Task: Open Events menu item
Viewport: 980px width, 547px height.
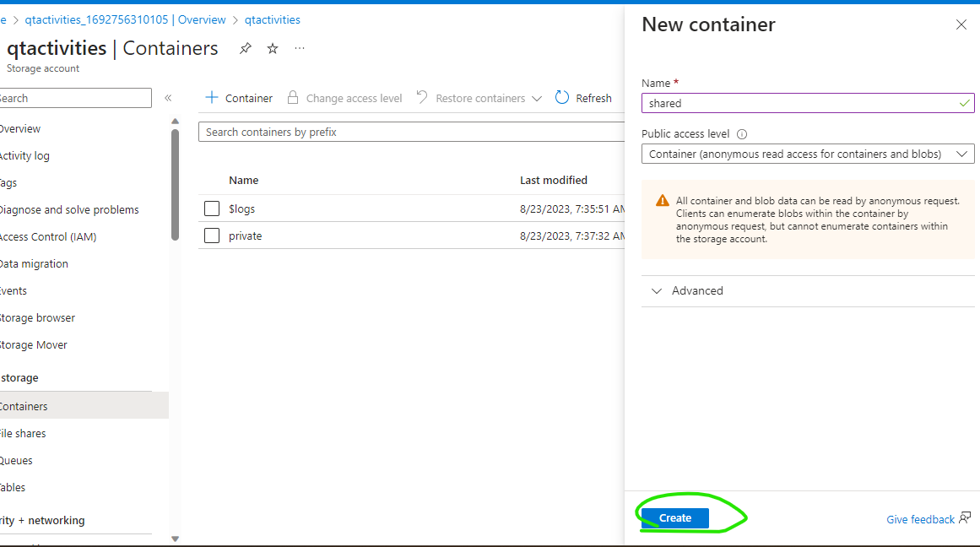Action: click(x=14, y=290)
